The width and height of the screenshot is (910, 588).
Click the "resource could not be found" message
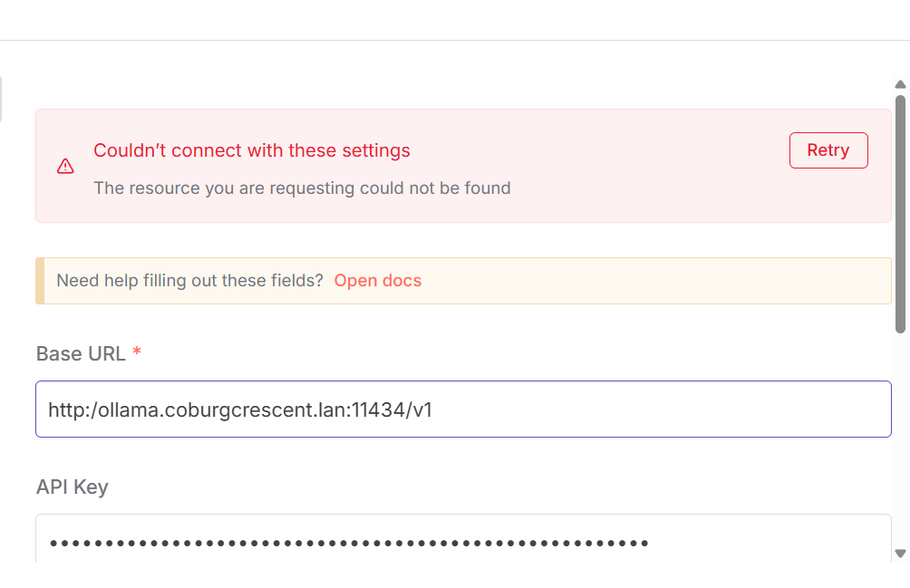click(x=302, y=188)
